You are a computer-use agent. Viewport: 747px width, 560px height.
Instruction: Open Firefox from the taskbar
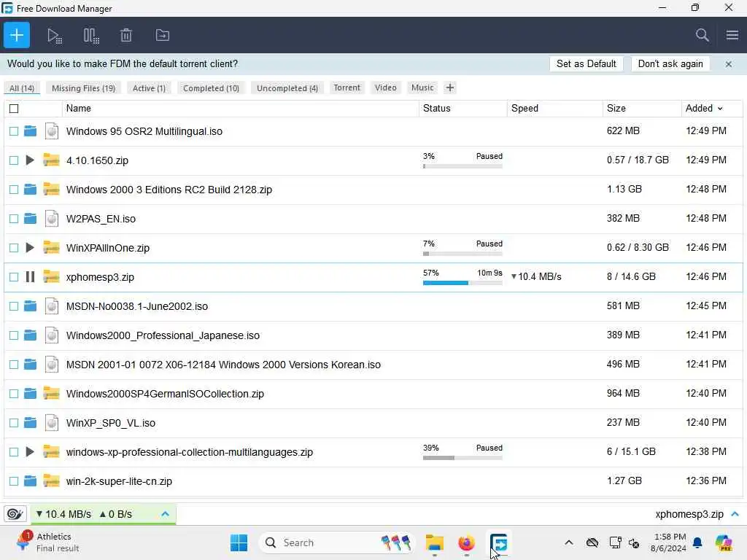tap(466, 542)
